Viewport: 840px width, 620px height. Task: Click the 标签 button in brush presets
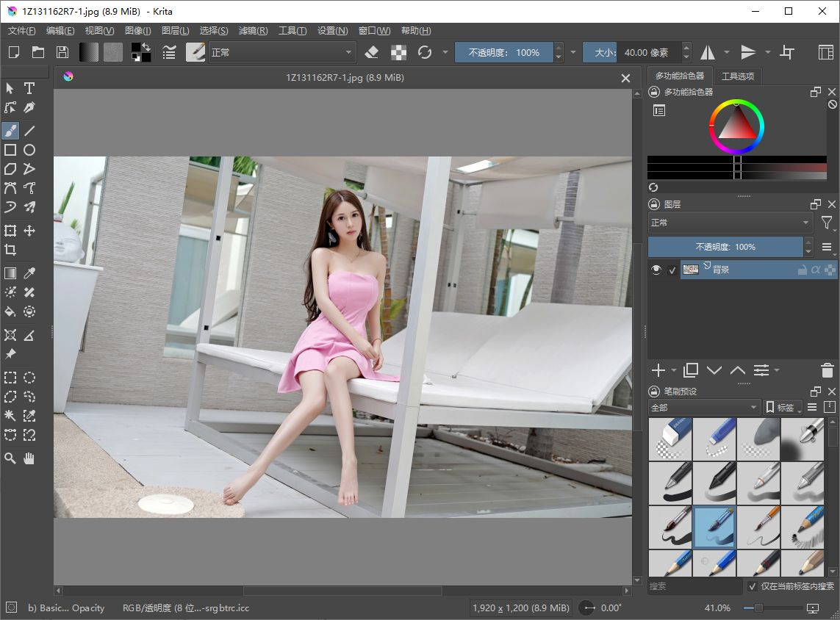(783, 407)
